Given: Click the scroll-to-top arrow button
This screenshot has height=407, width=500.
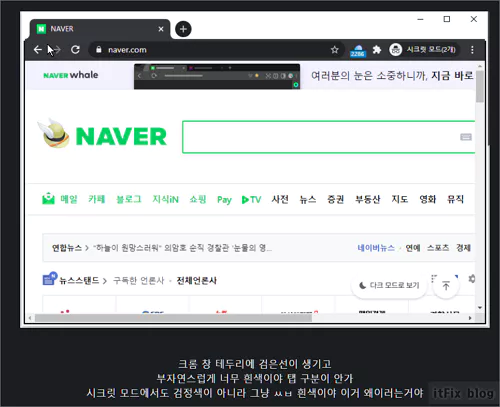Looking at the screenshot, I should [x=446, y=286].
